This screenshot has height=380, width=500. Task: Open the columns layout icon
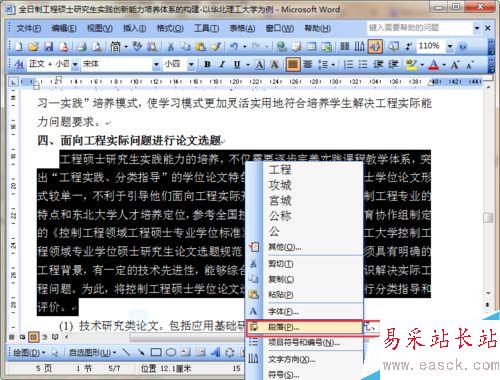pos(344,47)
